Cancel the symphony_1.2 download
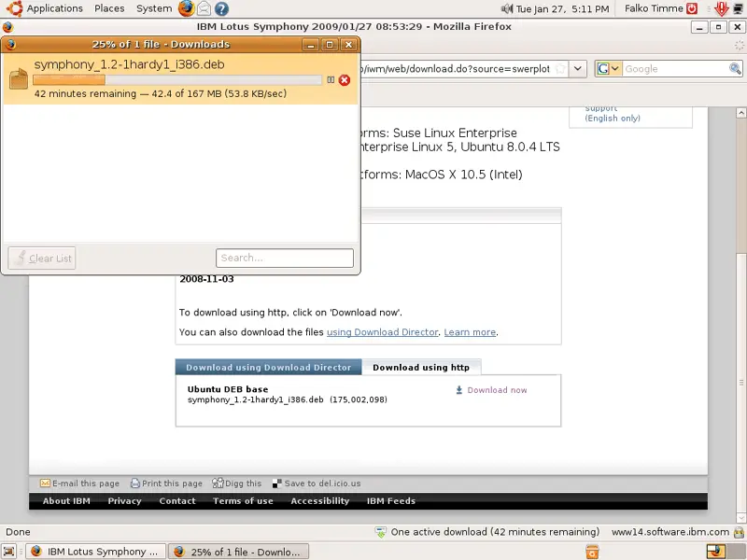 click(x=345, y=80)
